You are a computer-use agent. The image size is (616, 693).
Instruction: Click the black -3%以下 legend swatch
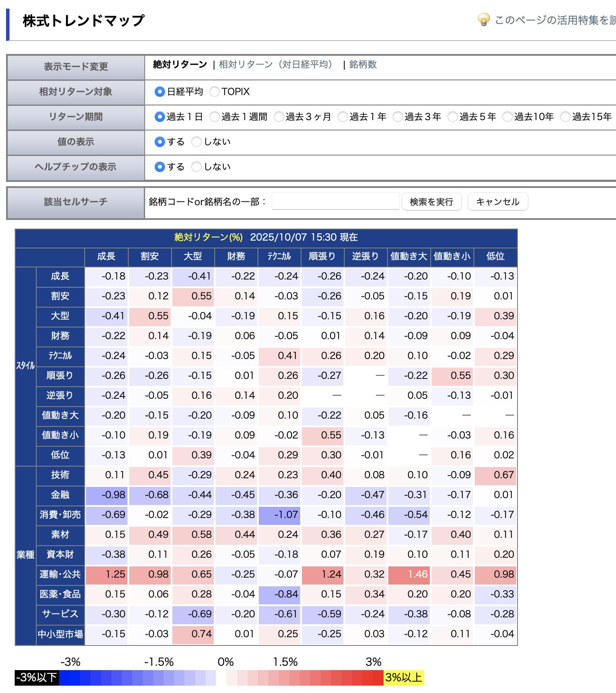37,677
